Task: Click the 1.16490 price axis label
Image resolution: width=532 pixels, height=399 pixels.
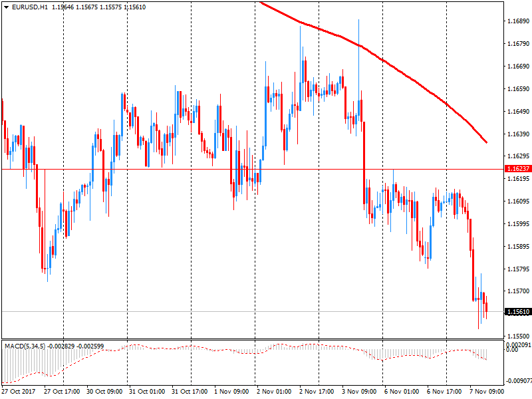Action: 518,111
